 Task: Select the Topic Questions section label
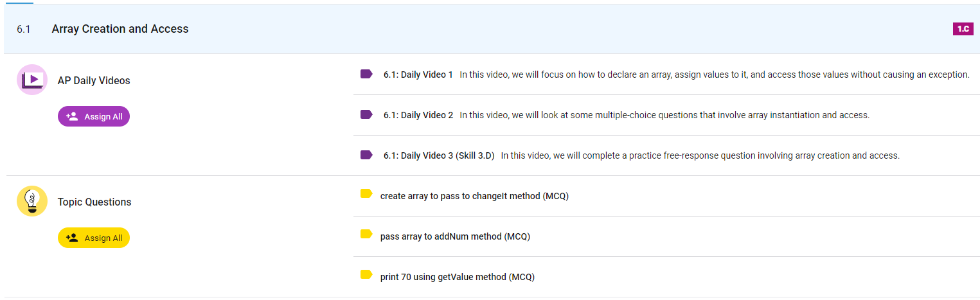coord(94,202)
